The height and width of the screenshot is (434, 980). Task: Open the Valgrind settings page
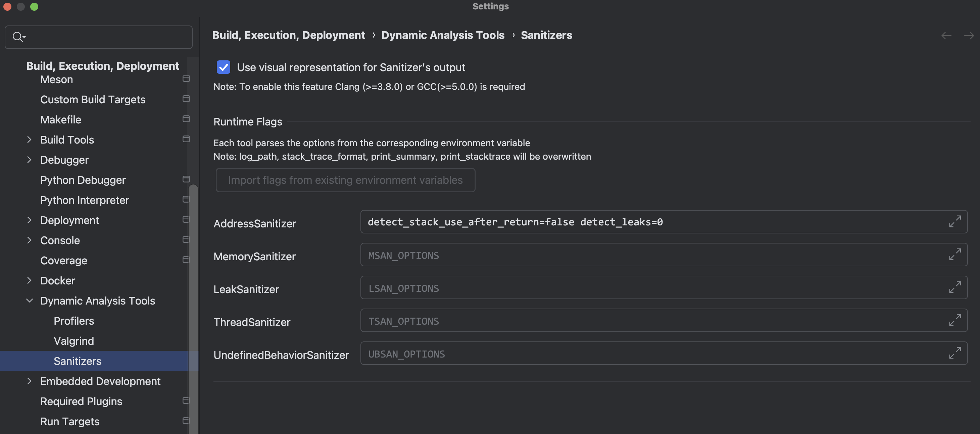click(74, 341)
